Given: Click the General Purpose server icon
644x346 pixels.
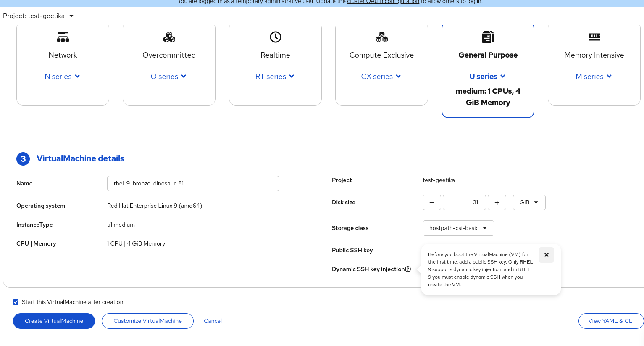Looking at the screenshot, I should pyautogui.click(x=488, y=37).
